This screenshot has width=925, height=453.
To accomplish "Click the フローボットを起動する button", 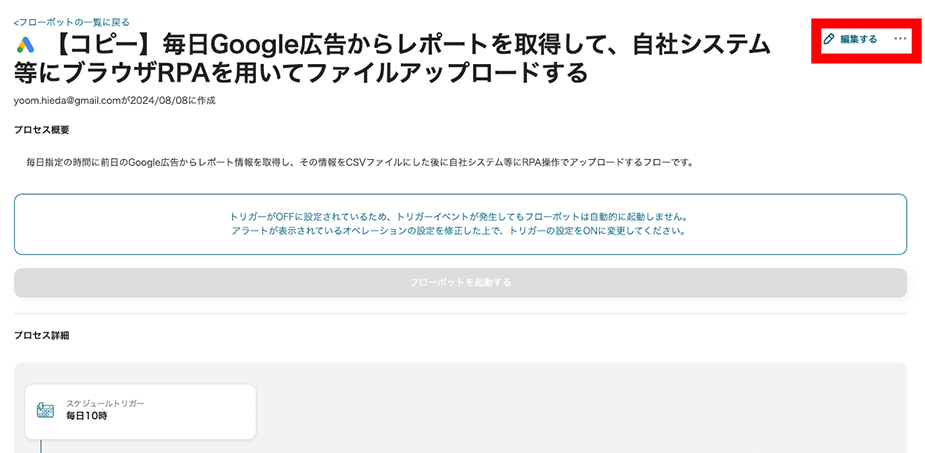I will click(460, 283).
